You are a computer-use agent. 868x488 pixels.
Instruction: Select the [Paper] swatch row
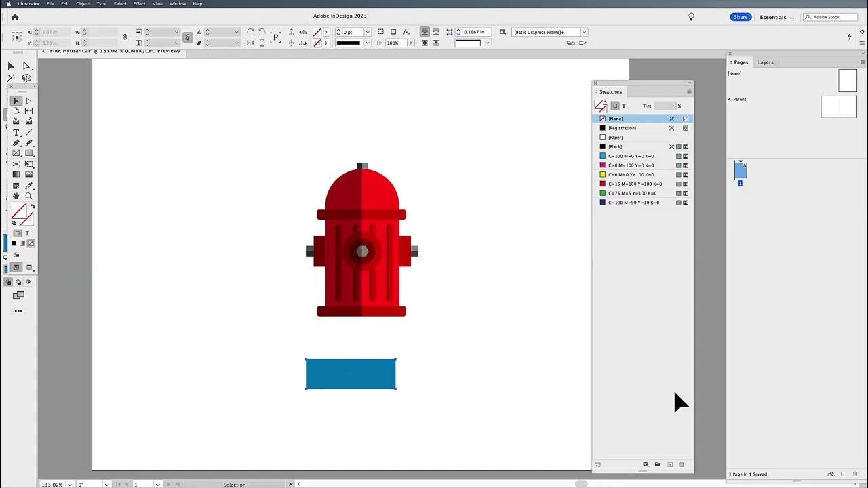(643, 138)
